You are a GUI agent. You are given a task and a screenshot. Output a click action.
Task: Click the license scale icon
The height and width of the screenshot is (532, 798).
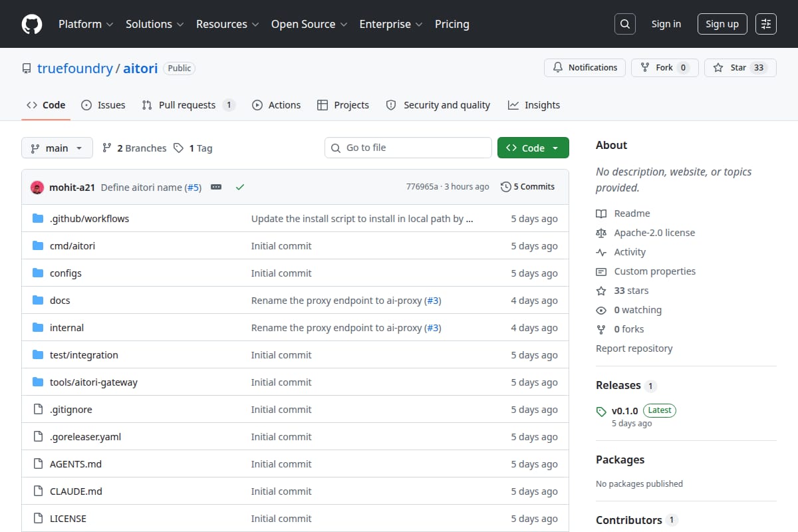coord(601,233)
